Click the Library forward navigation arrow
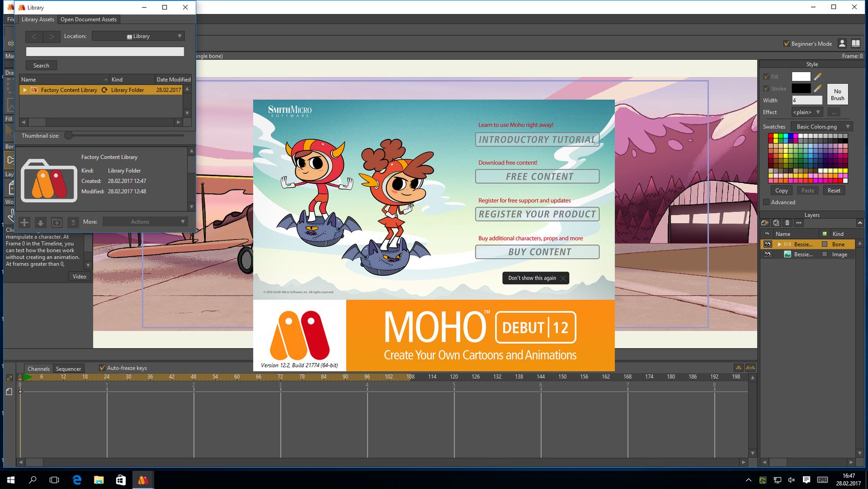Screen dimensions: 868x489 [x=51, y=36]
